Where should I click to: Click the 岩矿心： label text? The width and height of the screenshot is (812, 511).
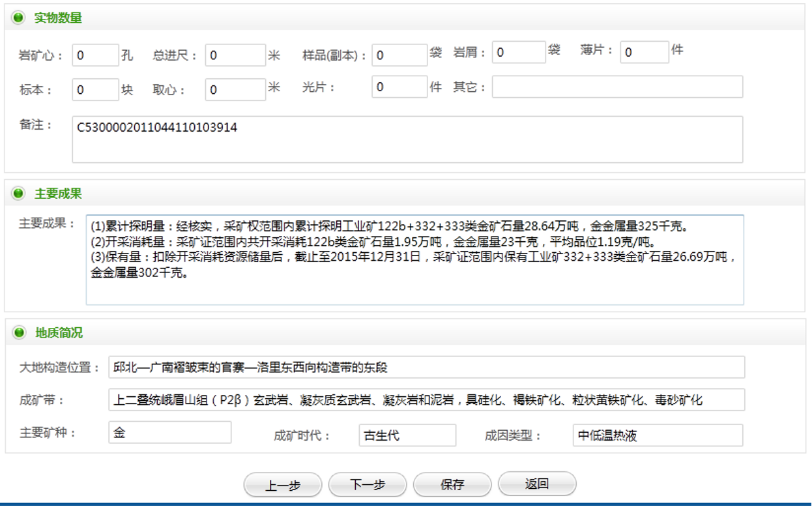coord(42,56)
